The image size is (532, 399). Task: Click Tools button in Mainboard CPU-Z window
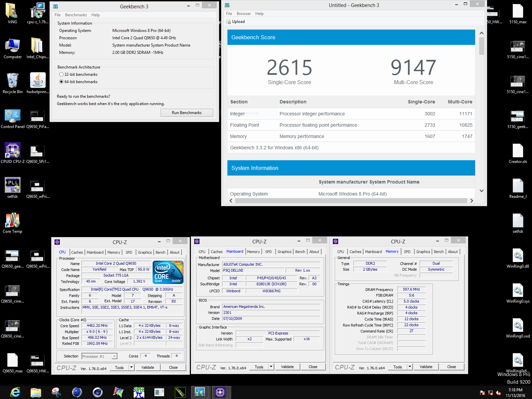click(259, 367)
